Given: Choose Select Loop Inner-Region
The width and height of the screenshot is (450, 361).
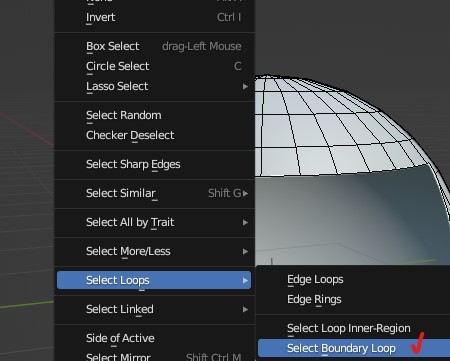Looking at the screenshot, I should tap(354, 328).
